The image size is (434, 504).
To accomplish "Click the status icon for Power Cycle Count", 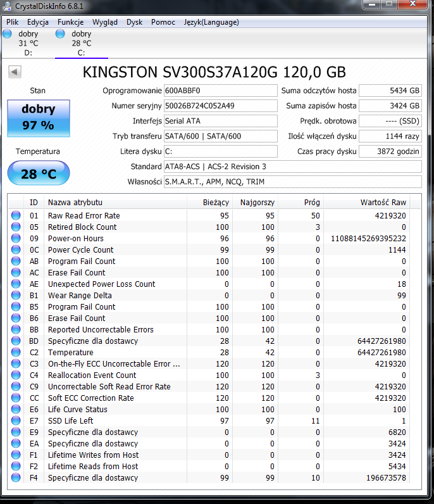I will tap(16, 249).
